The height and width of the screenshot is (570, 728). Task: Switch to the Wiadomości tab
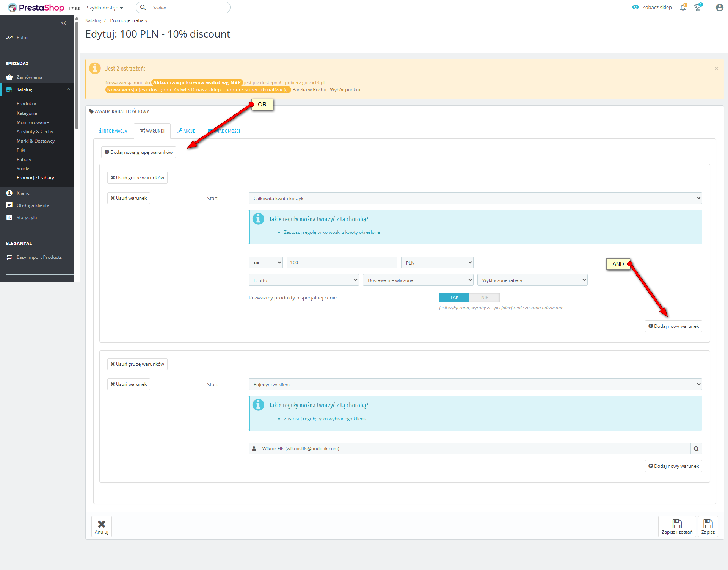tap(224, 131)
